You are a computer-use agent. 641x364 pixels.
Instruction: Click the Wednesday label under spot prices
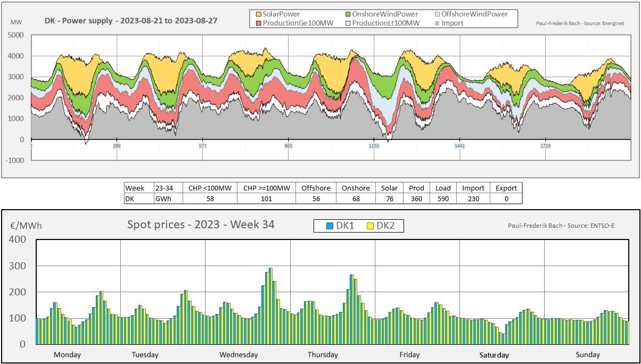pos(239,355)
